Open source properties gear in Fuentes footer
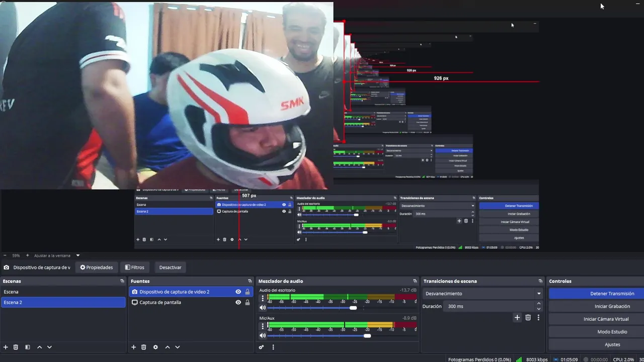The width and height of the screenshot is (644, 362). click(x=155, y=347)
